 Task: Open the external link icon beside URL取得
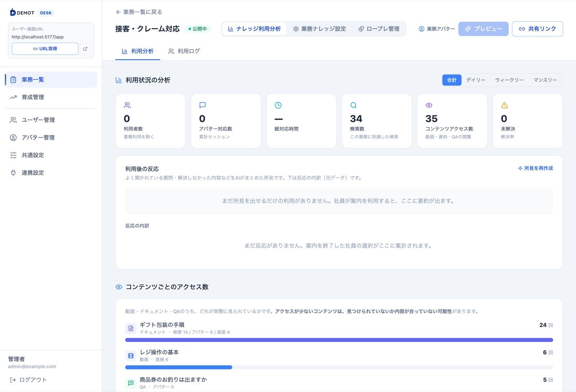tap(85, 49)
